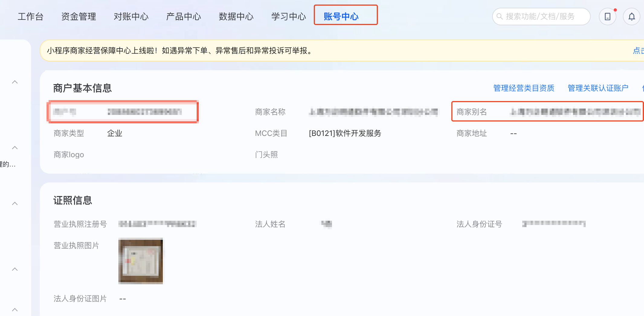Click the blue link in the yellow banner
This screenshot has width=644, height=316.
coord(638,50)
